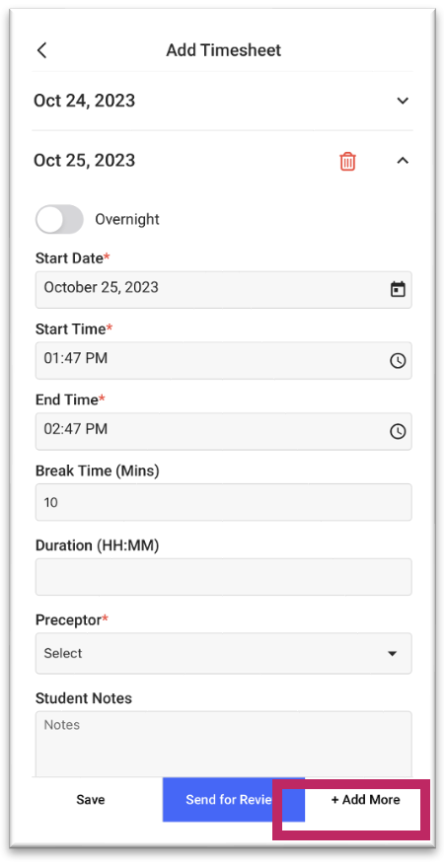Toggle the Overnight switch
This screenshot has width=444, height=868.
[59, 219]
